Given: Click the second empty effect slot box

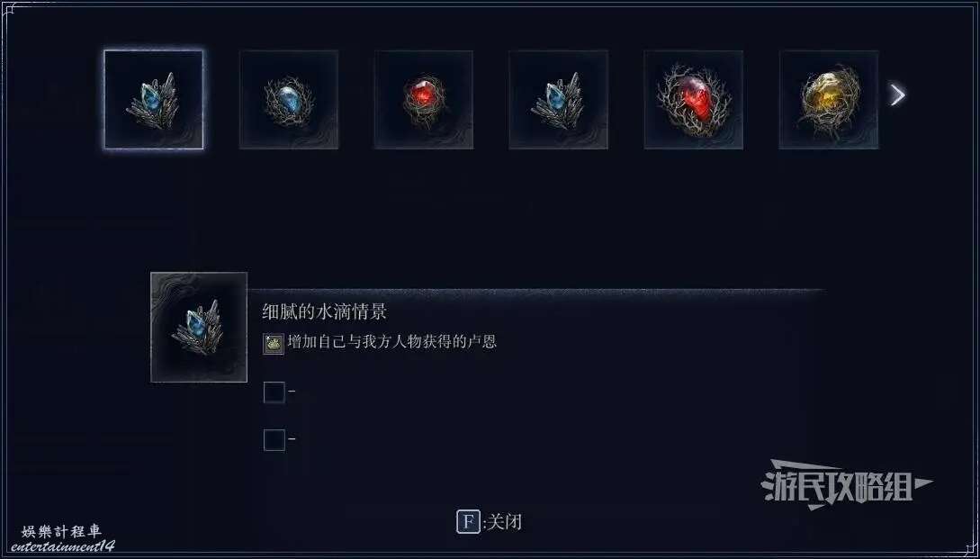Looking at the screenshot, I should [x=274, y=440].
